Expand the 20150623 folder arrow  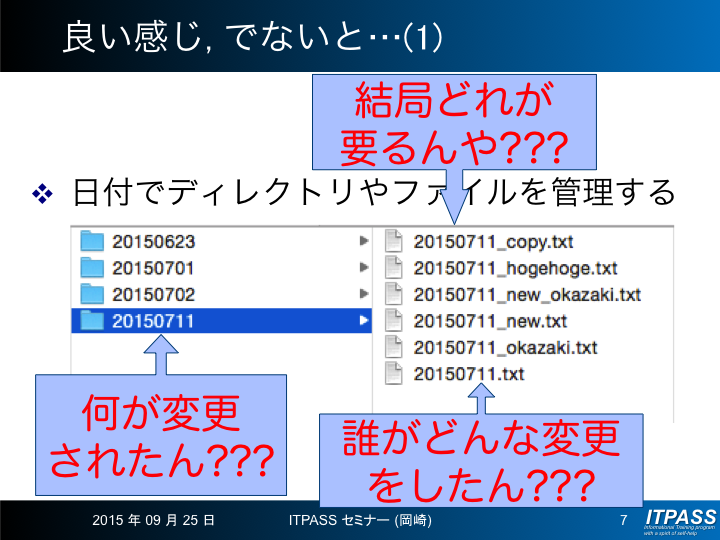(364, 241)
